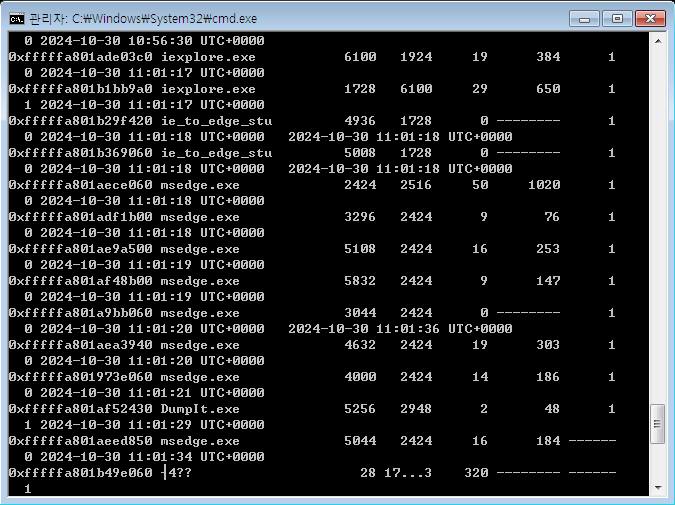Click the PID value 5832
675x505 pixels.
pos(360,281)
